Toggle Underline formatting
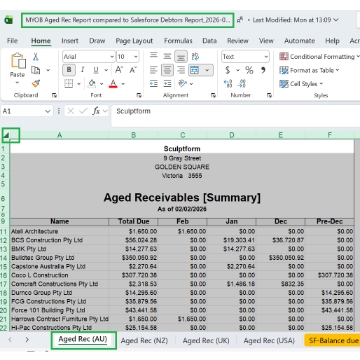 coord(96,70)
